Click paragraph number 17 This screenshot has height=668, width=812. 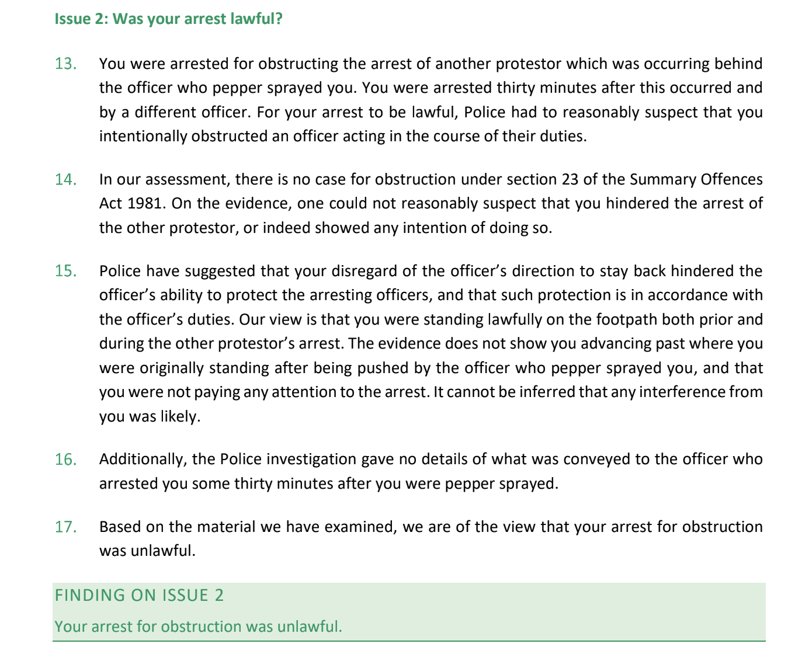(x=66, y=527)
